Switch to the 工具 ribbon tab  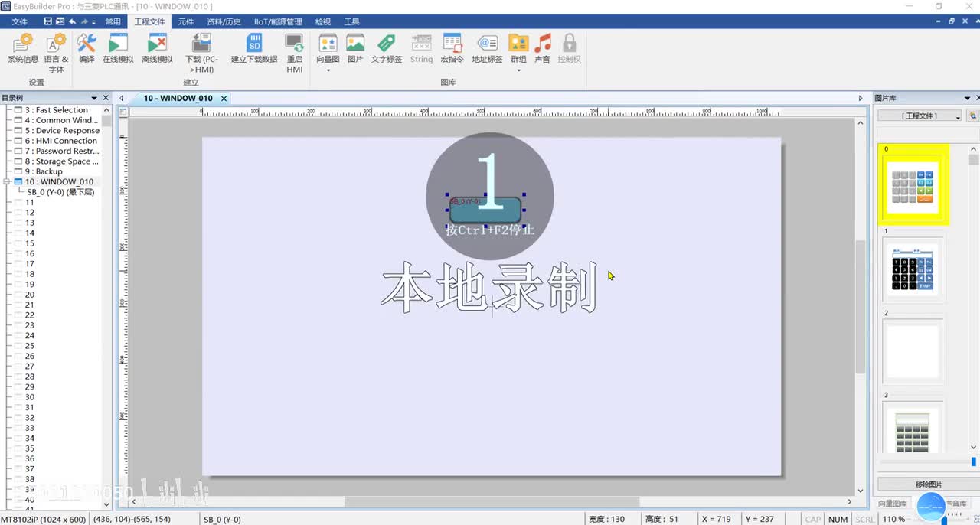351,22
